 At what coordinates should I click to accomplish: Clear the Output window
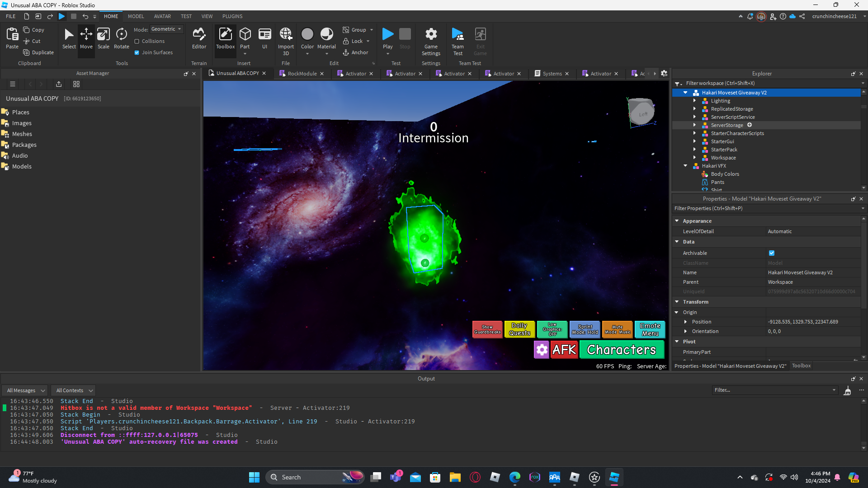point(847,390)
